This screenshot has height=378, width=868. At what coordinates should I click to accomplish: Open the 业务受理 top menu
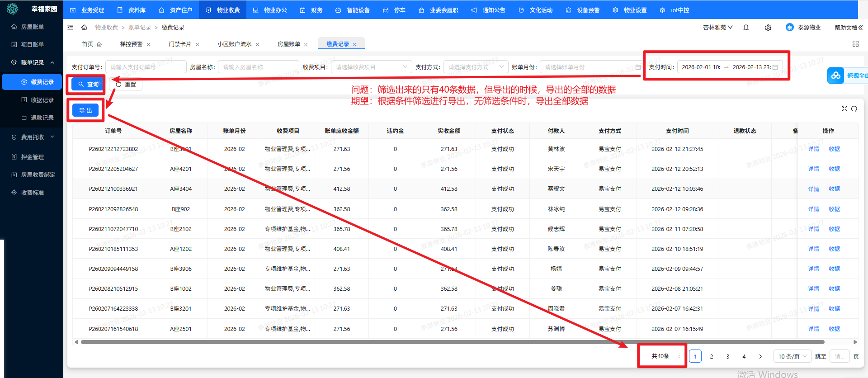[87, 10]
